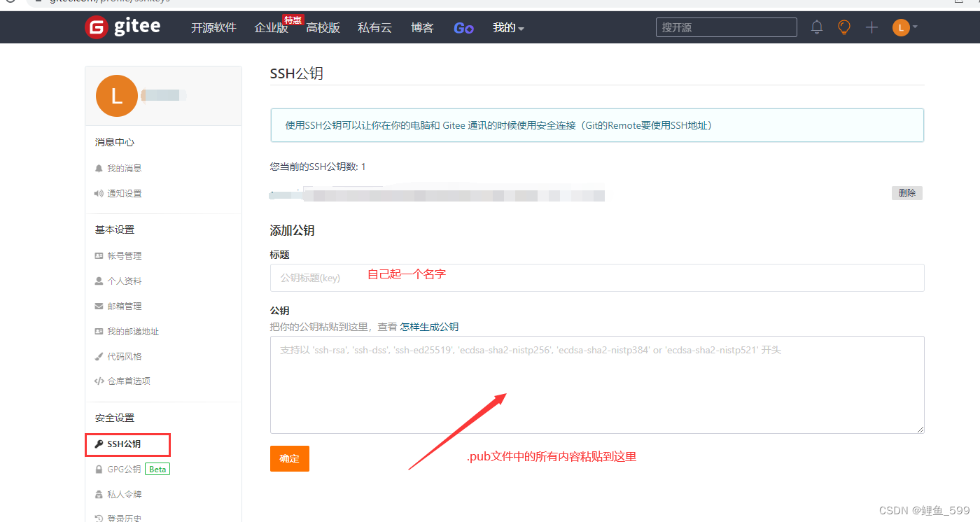Click the key icon beside SSH公钥
980x522 pixels.
tap(99, 444)
